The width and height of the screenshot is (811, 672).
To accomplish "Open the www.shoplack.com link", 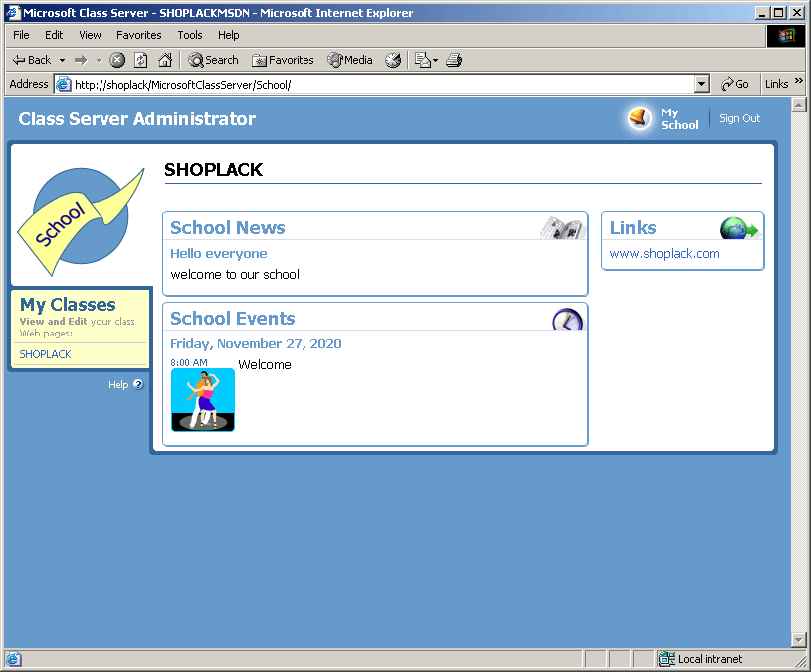I will click(665, 254).
